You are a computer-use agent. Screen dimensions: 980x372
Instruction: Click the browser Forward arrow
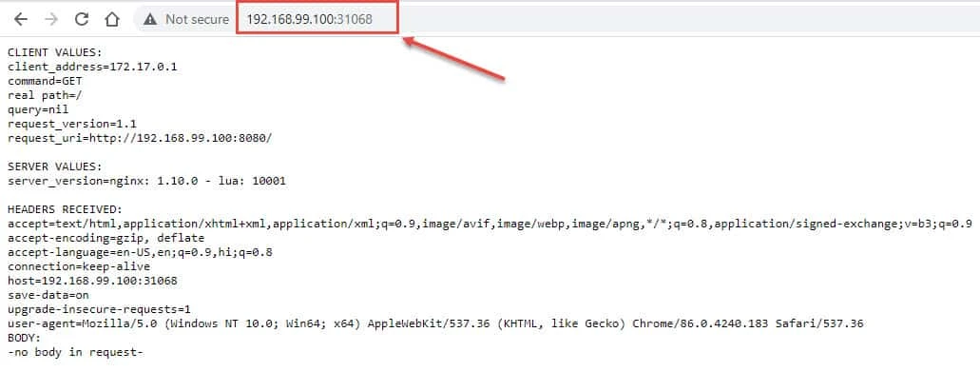51,19
